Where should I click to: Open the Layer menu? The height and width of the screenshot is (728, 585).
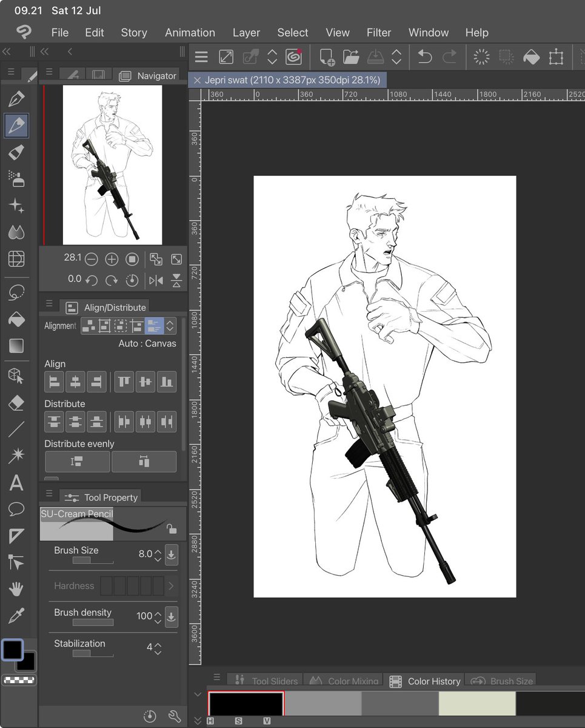point(246,33)
